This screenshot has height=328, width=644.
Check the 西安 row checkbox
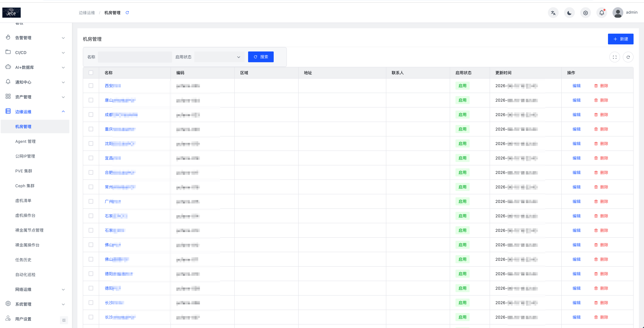(x=91, y=86)
